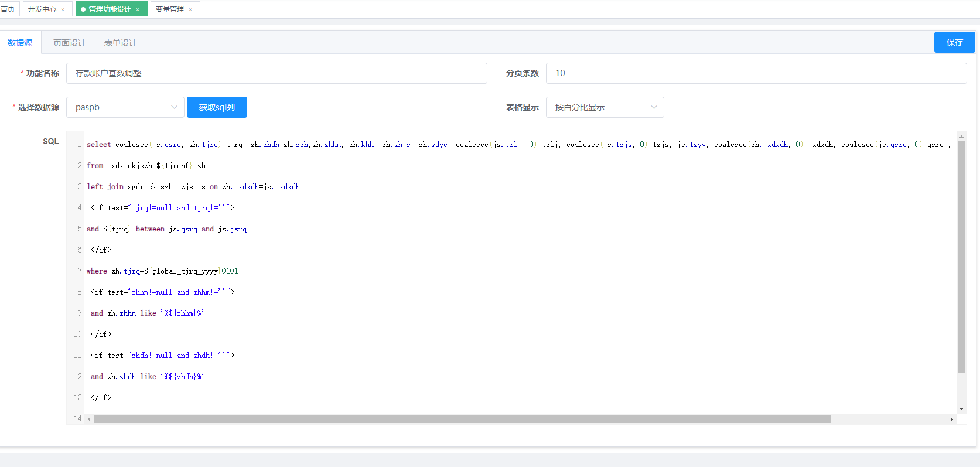Close the 变量管理 tab

tap(190, 9)
